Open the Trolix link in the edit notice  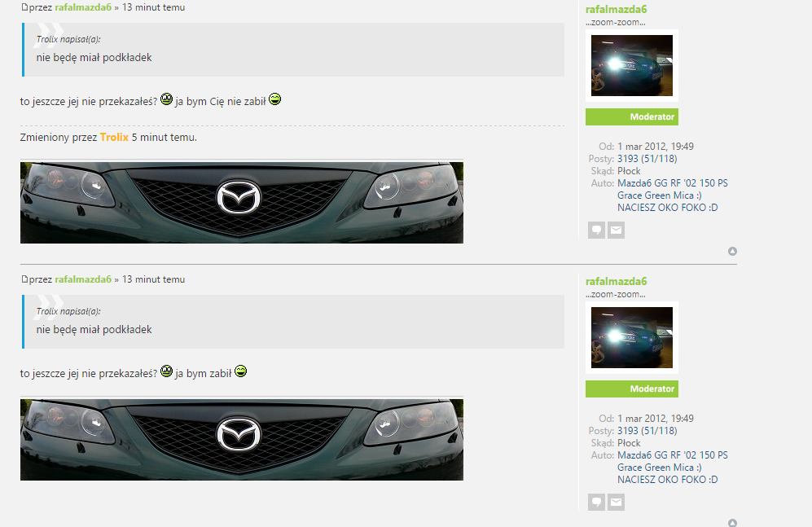[x=114, y=138]
